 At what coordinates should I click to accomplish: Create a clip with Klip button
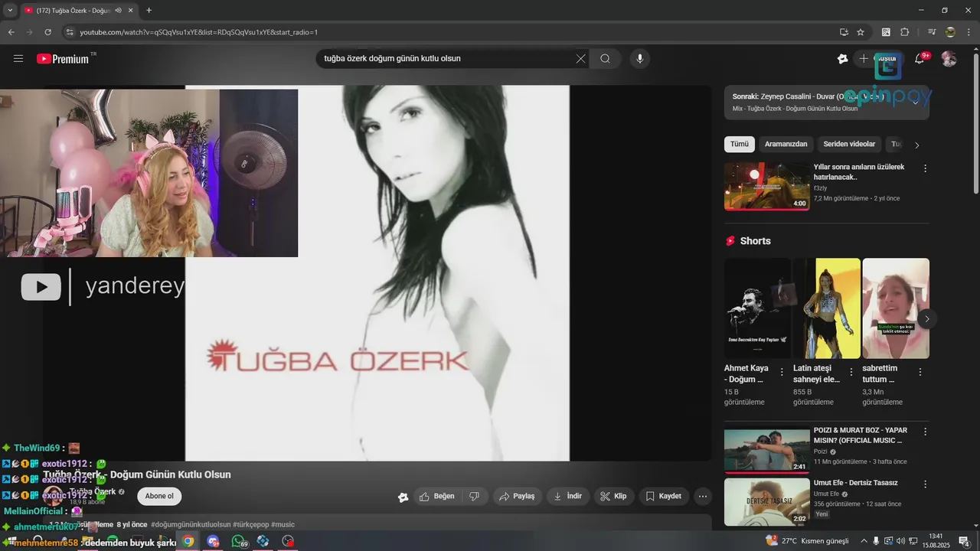(x=613, y=496)
